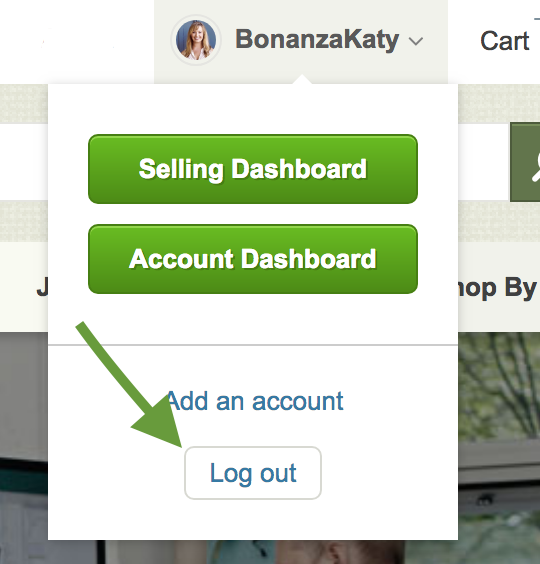The image size is (540, 564).
Task: Click BonanzaKaty's profile avatar photo
Action: (196, 40)
